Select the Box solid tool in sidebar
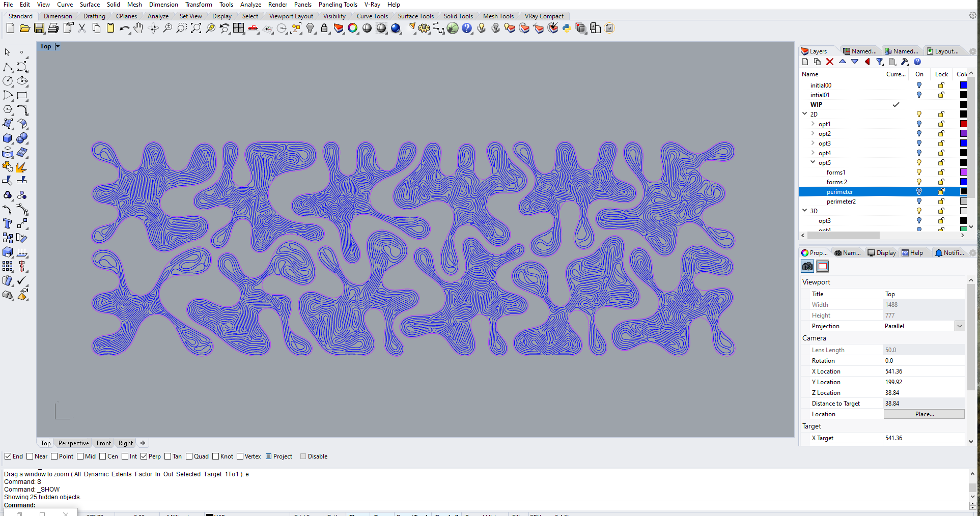 (8, 138)
